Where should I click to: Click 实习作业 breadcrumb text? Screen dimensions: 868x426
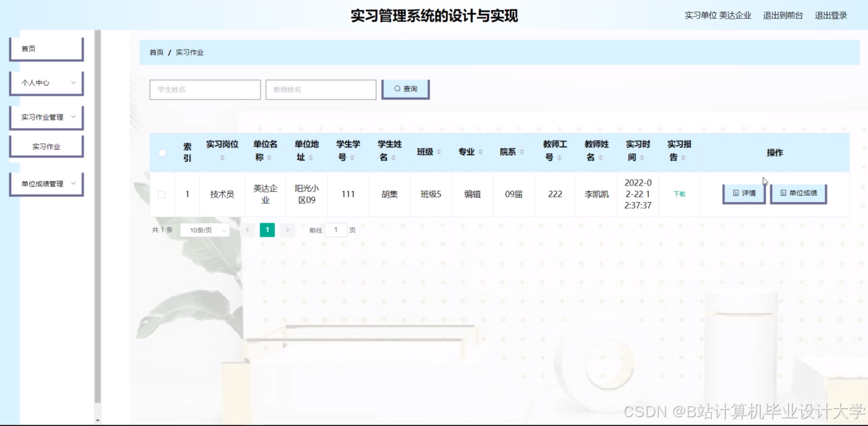pyautogui.click(x=189, y=53)
